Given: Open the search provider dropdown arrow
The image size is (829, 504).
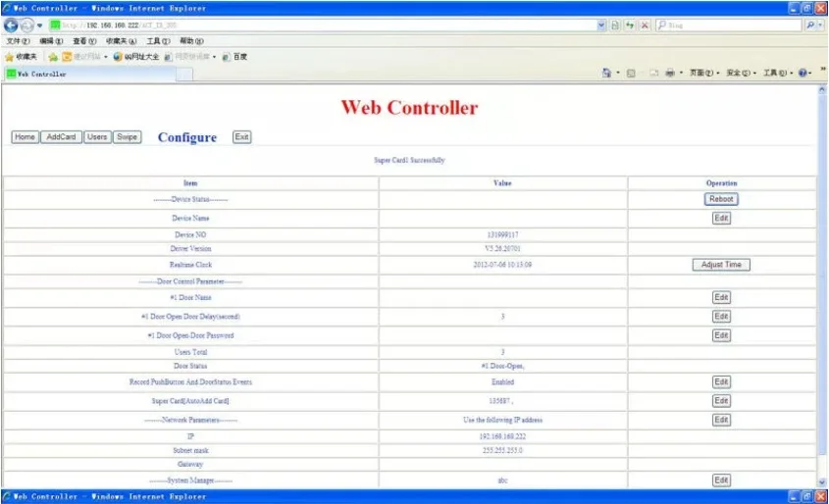Looking at the screenshot, I should [820, 25].
